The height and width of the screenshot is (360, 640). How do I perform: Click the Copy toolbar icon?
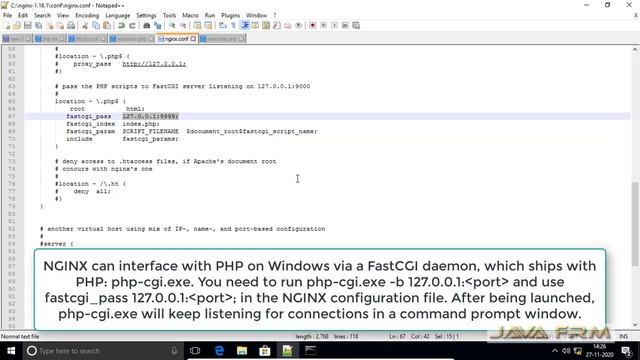tap(96, 25)
